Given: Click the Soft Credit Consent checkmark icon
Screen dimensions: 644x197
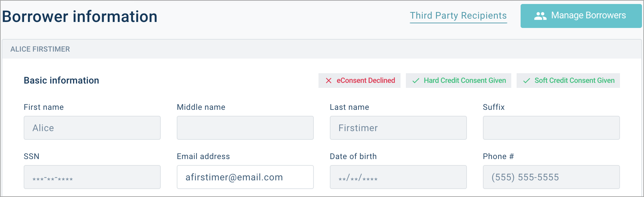Looking at the screenshot, I should click(x=526, y=81).
